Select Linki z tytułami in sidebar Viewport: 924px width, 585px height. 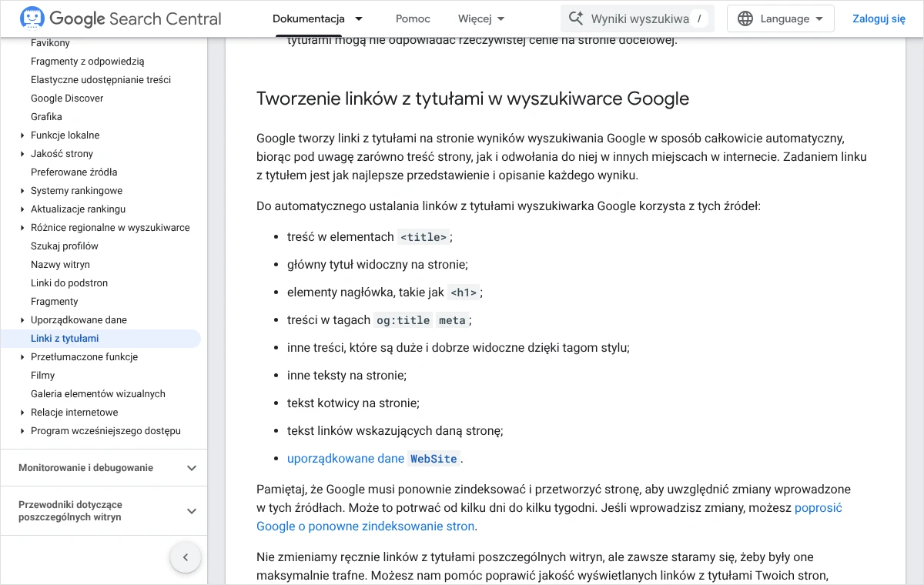pyautogui.click(x=65, y=339)
